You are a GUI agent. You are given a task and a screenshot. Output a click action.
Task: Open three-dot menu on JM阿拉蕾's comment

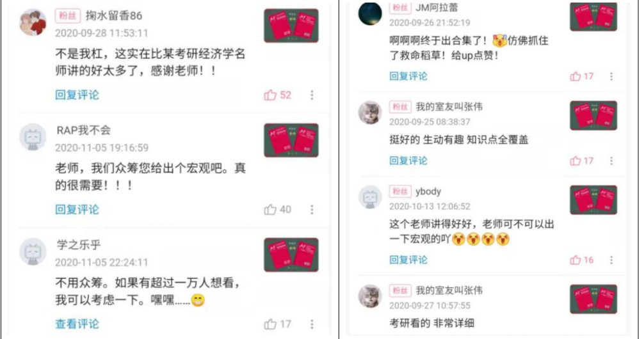coord(611,76)
